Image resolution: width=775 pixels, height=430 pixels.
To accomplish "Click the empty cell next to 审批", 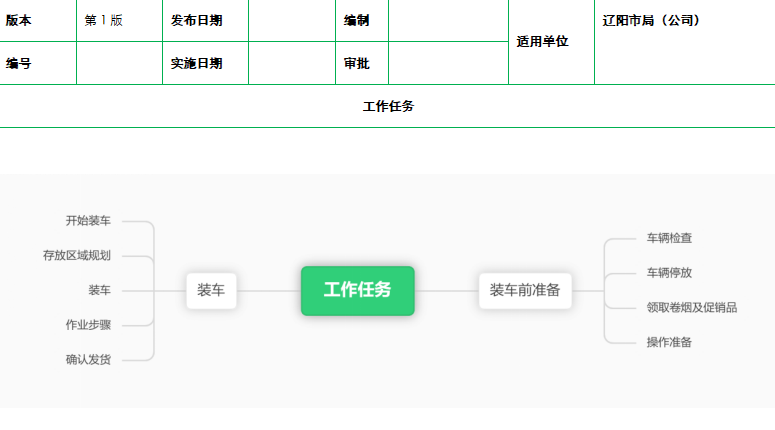I will 448,63.
